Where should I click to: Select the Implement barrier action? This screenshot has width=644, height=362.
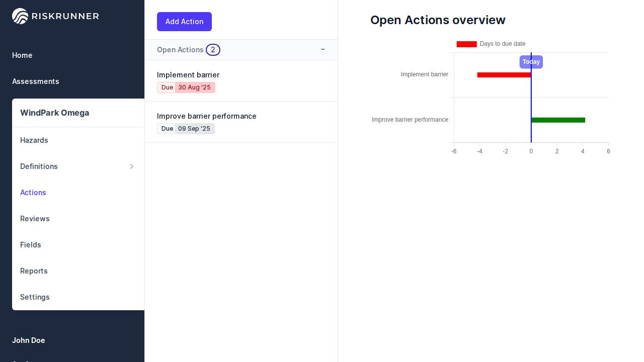(188, 75)
